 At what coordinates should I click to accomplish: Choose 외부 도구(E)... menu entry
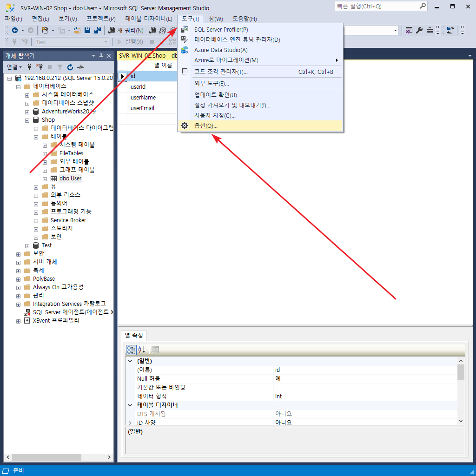260,84
